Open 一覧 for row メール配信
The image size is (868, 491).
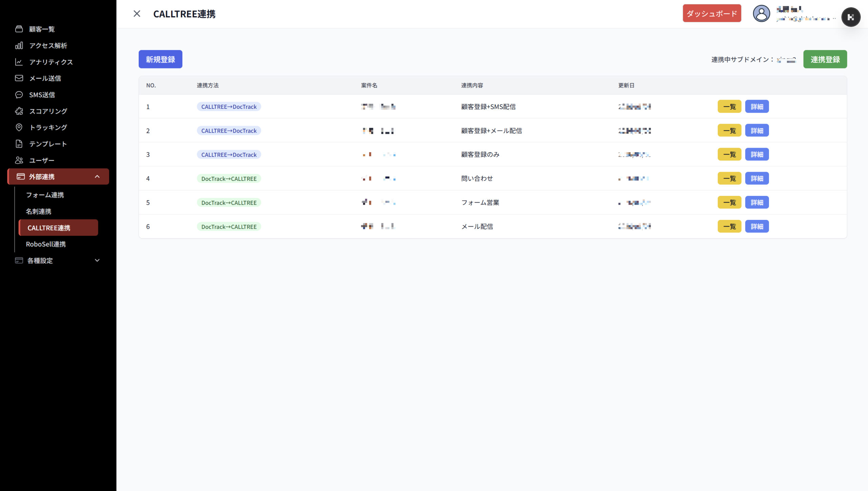click(729, 227)
